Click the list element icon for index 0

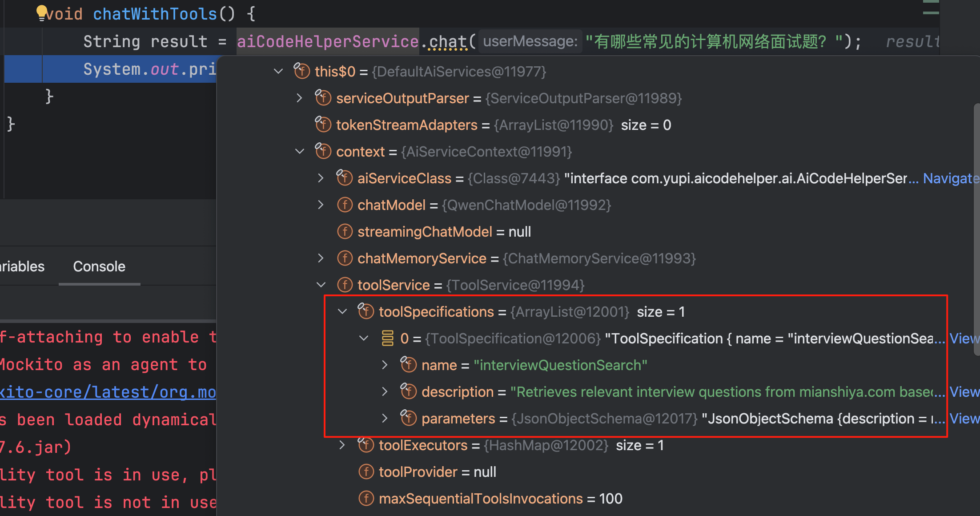click(387, 339)
